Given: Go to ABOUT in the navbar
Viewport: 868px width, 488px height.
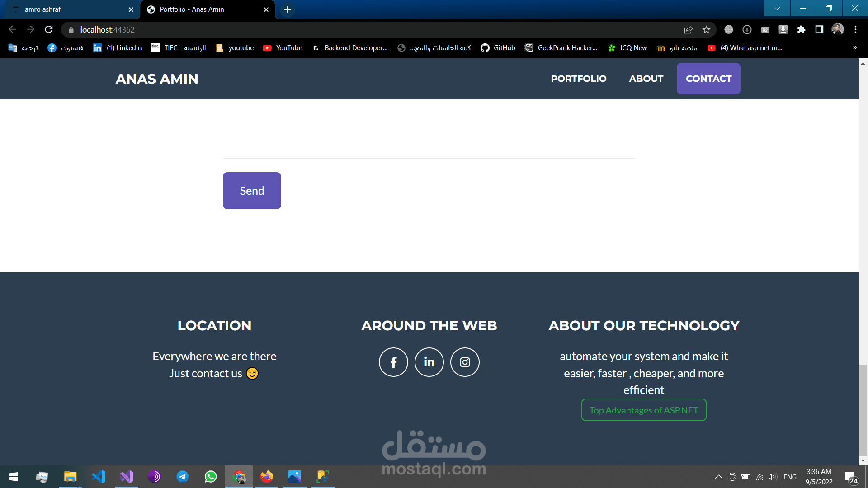Looking at the screenshot, I should (646, 79).
